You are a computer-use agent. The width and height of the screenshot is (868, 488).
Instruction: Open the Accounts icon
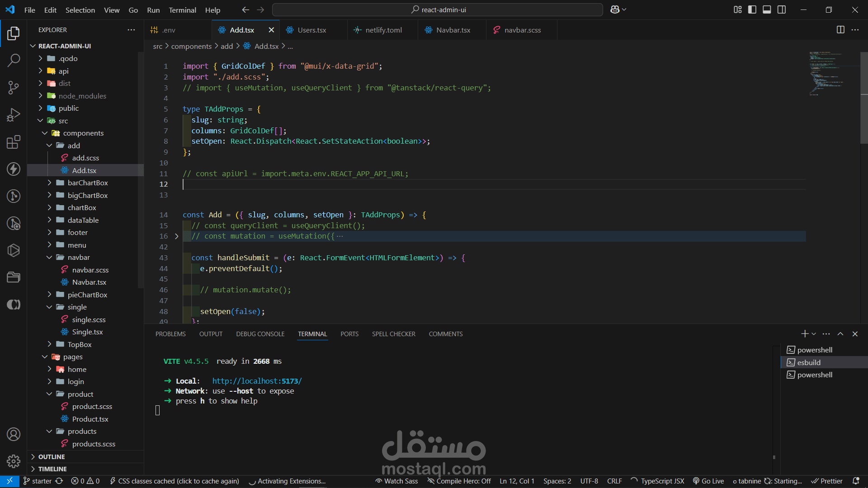coord(14,434)
